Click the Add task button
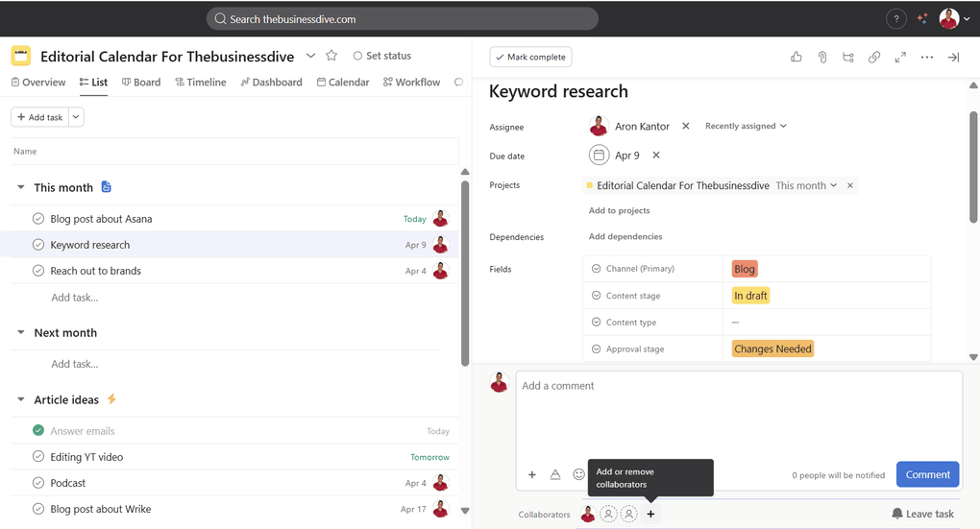This screenshot has height=529, width=980. (40, 117)
